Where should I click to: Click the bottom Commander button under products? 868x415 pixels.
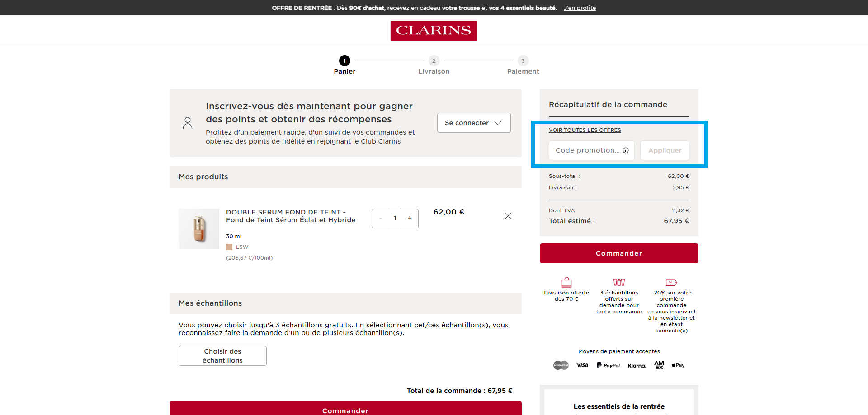[x=345, y=408]
